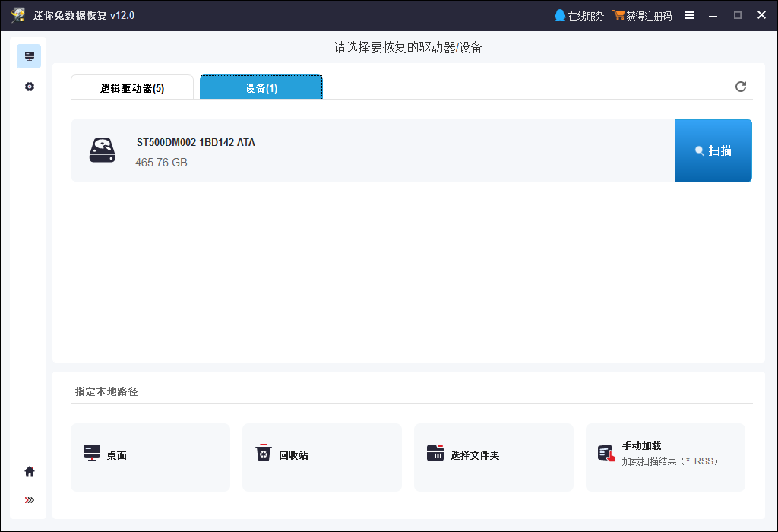Click the 465.76 GB size label
The image size is (778, 532).
[161, 163]
